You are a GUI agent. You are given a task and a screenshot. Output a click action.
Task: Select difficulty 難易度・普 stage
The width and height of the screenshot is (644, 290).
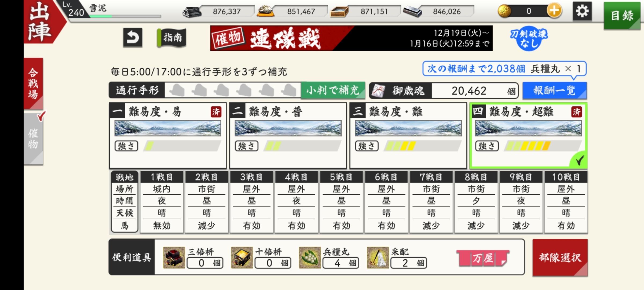(288, 135)
